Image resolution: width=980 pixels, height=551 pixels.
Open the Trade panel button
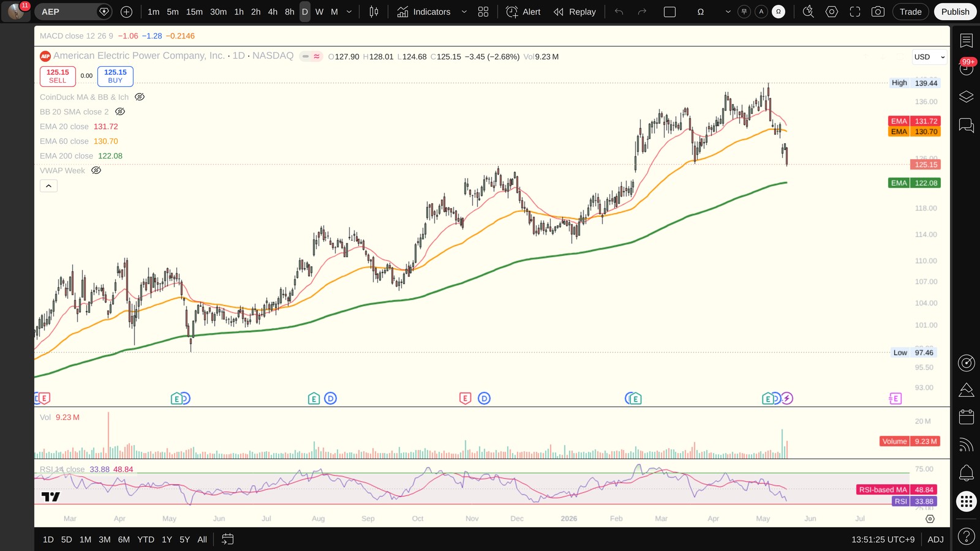[x=910, y=12]
